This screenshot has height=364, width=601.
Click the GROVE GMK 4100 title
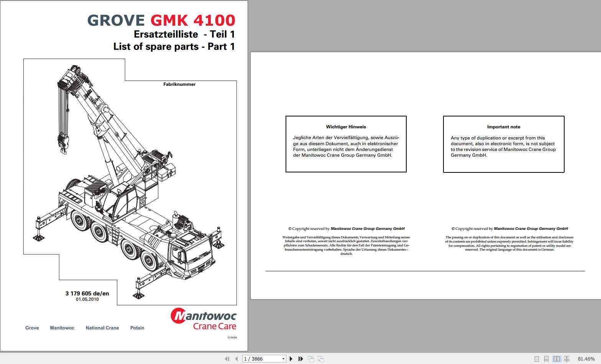click(x=161, y=20)
